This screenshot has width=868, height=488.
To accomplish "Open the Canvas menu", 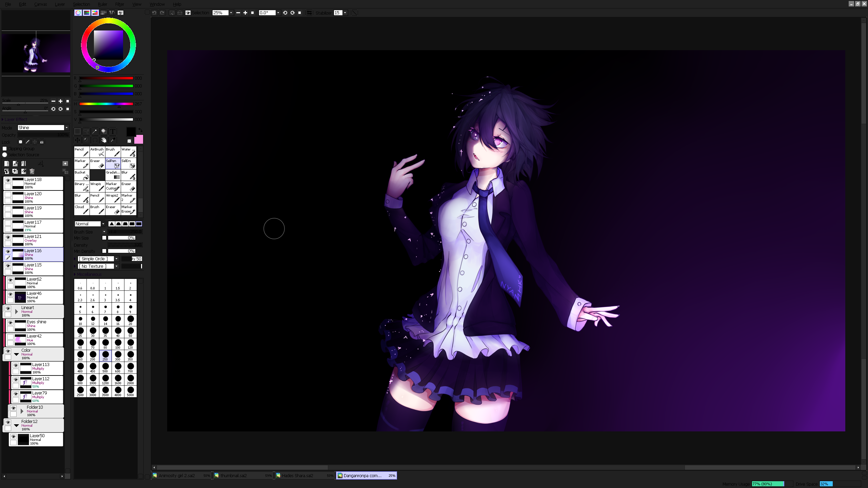I will [x=41, y=4].
